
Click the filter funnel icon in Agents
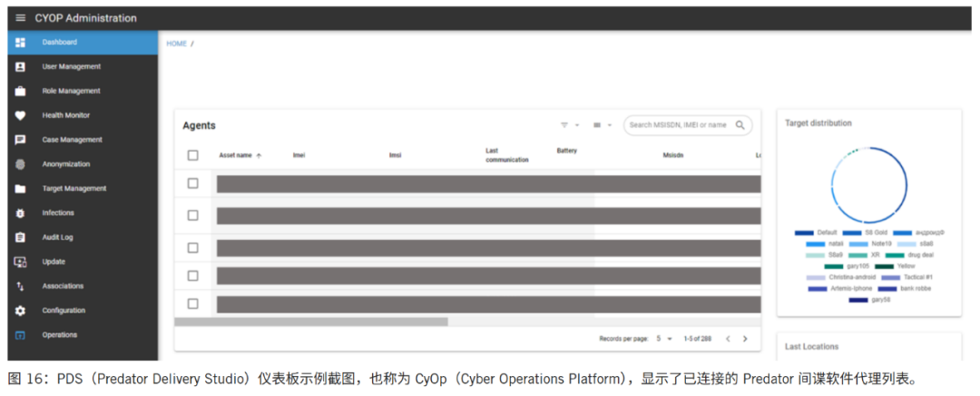[x=564, y=125]
